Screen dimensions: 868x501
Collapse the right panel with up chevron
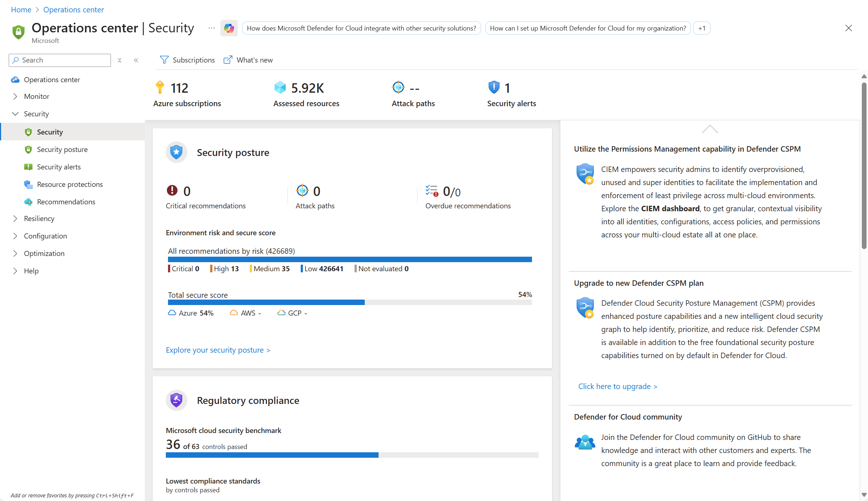[709, 129]
